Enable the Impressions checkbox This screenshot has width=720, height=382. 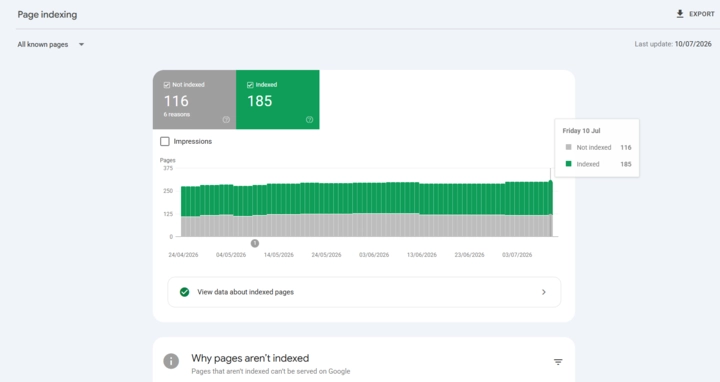[165, 141]
